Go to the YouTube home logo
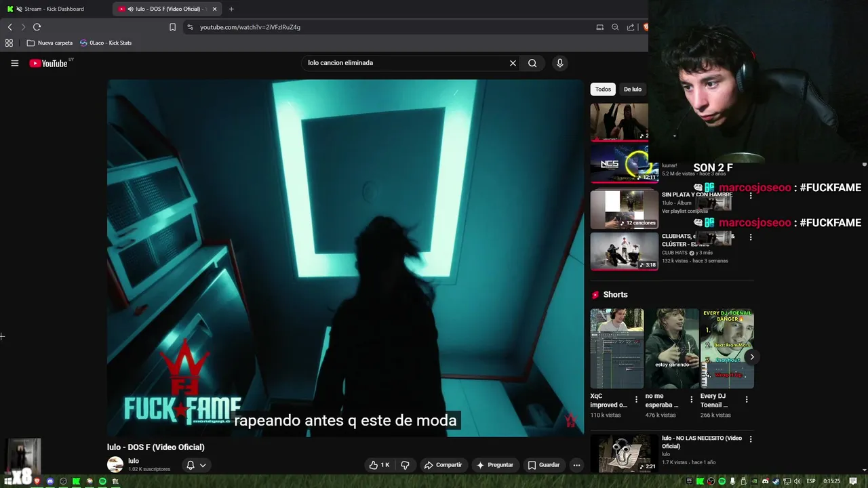868x488 pixels. tap(48, 63)
